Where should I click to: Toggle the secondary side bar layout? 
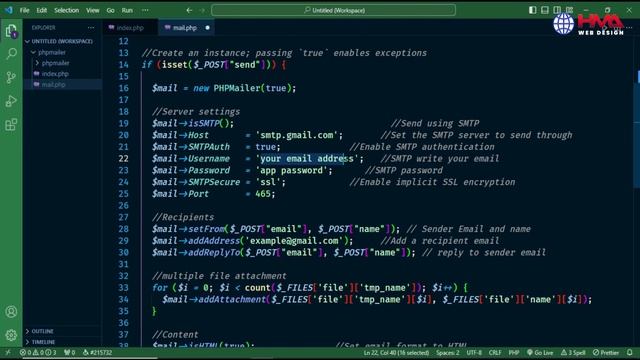[x=557, y=10]
